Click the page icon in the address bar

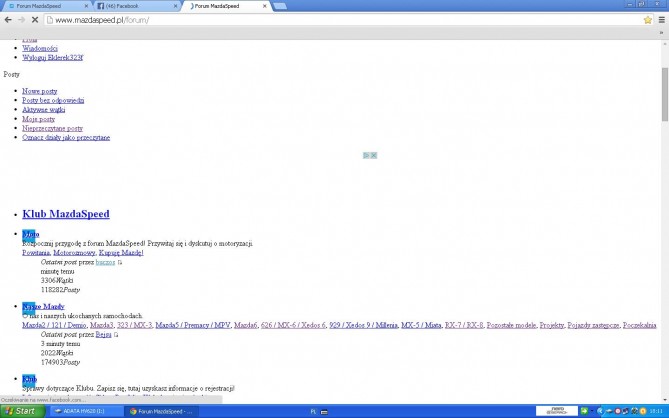[x=50, y=20]
